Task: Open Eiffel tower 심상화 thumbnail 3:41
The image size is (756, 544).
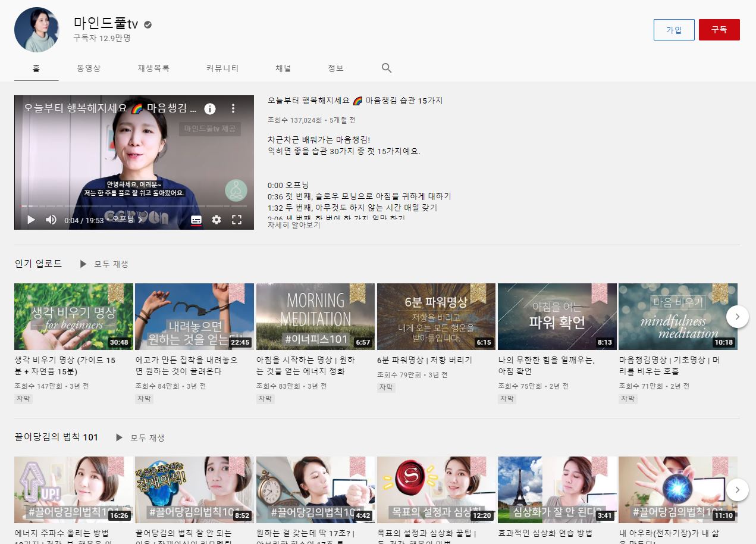Action: click(557, 490)
